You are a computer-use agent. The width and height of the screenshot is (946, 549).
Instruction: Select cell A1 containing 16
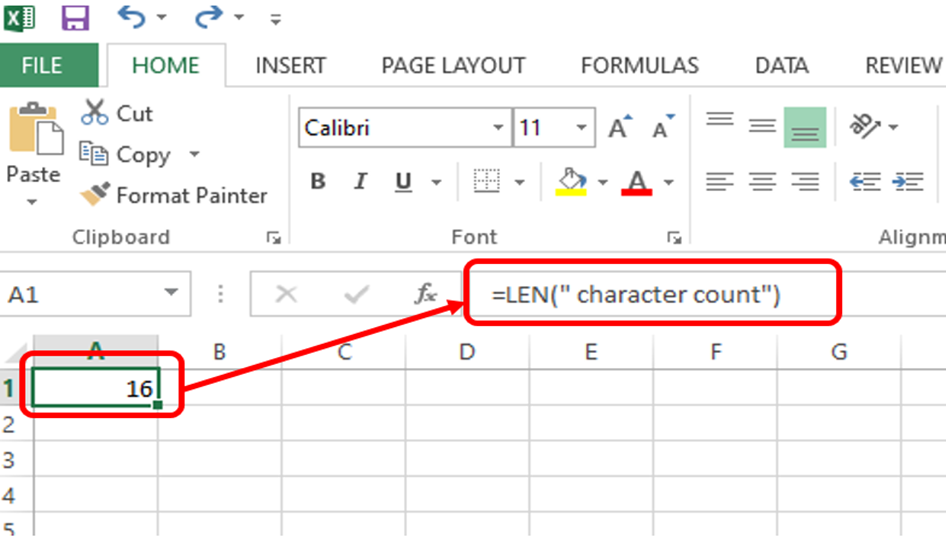[96, 387]
